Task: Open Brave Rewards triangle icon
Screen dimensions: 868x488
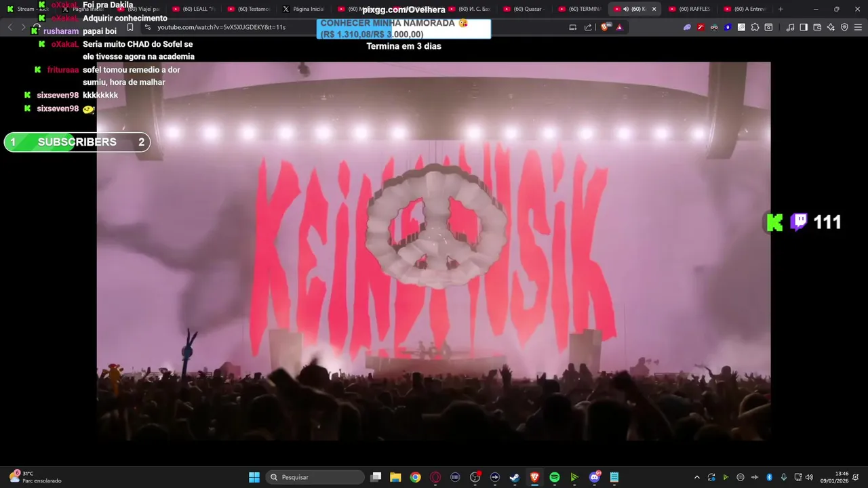Action: tap(619, 27)
